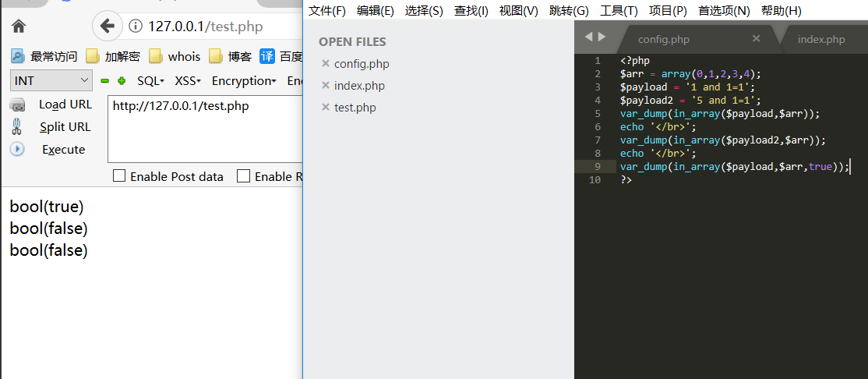Click the Execute play icon

(17, 149)
